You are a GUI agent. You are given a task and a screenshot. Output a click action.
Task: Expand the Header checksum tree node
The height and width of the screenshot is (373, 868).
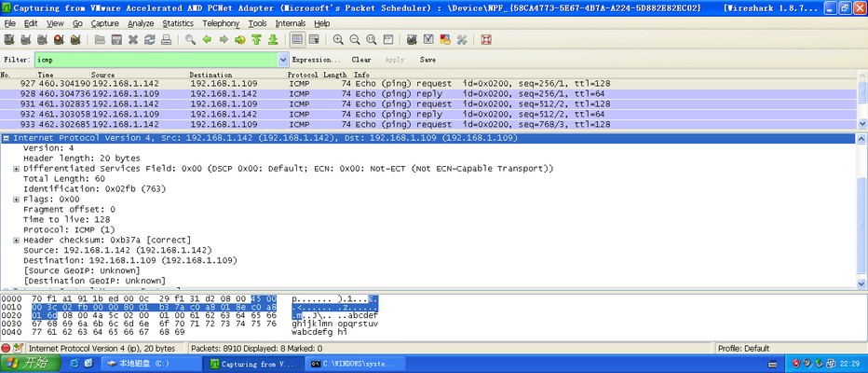click(16, 240)
